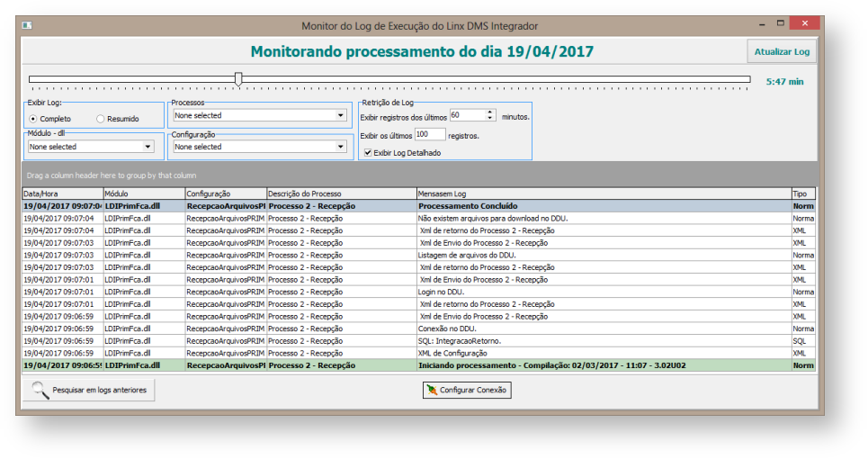Sort by the Configuração column header
This screenshot has height=459, width=868.
[x=226, y=193]
